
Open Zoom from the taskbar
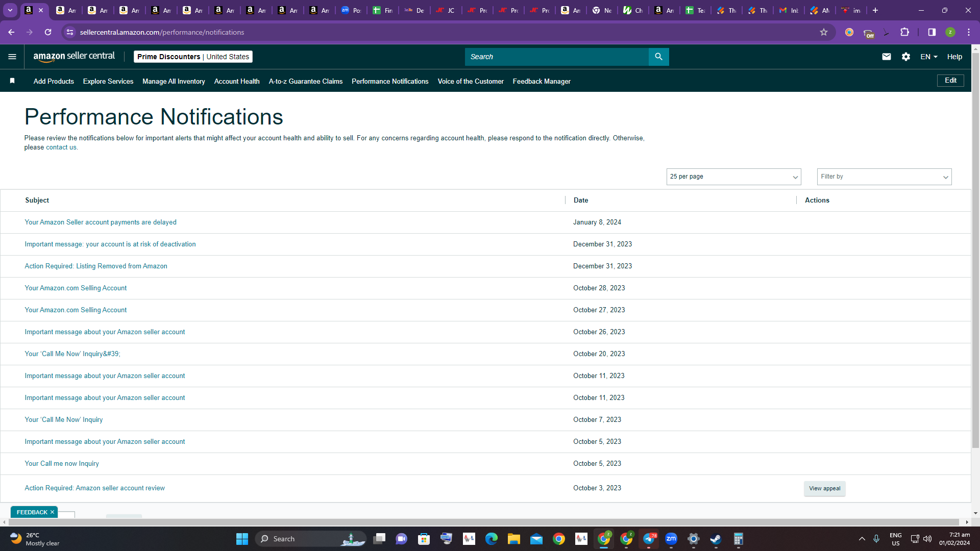(671, 539)
